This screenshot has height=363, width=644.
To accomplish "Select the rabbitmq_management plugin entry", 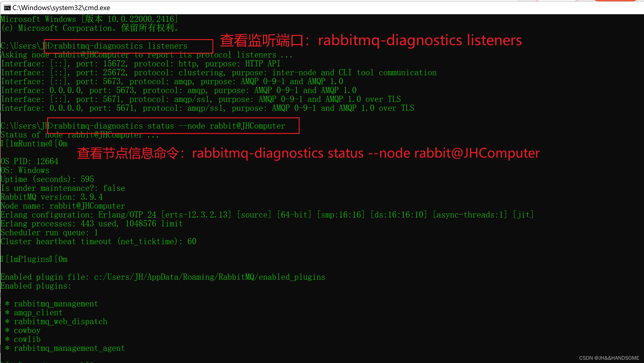I will pos(50,304).
